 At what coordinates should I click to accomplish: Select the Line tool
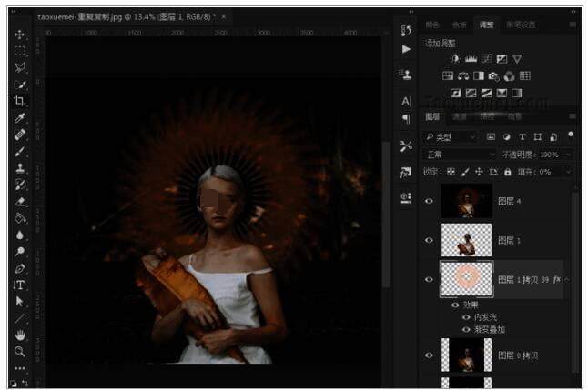coord(19,318)
